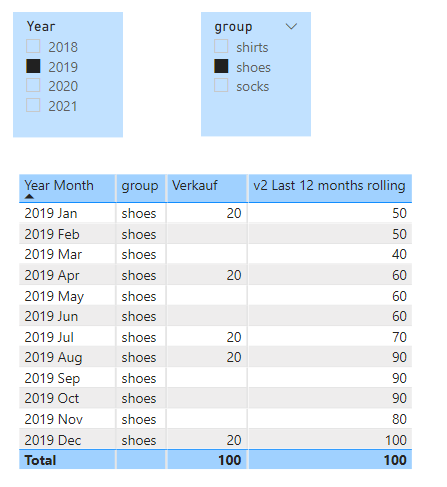This screenshot has height=487, width=447.
Task: Click the Year slicer title
Action: (x=41, y=26)
